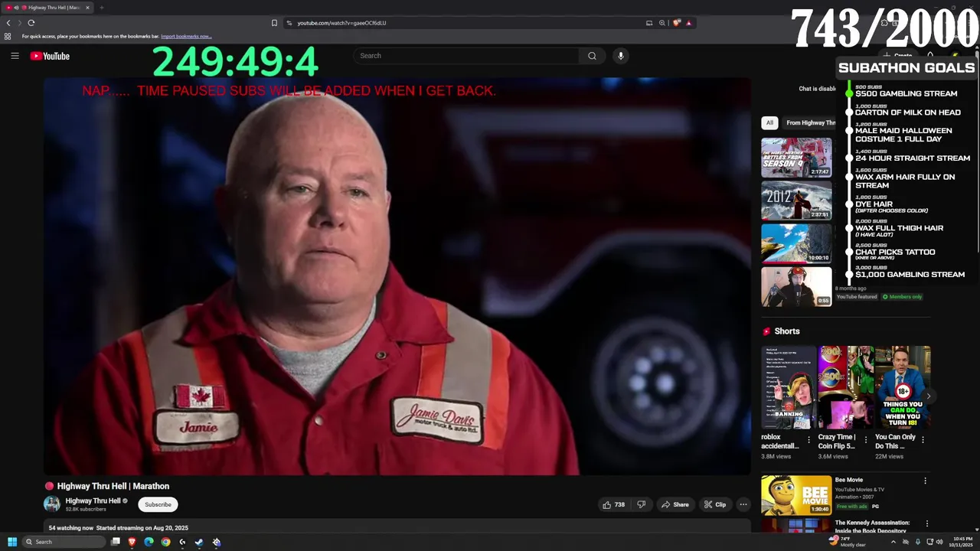Image resolution: width=980 pixels, height=551 pixels.
Task: Open the Windows Start menu
Action: (12, 542)
